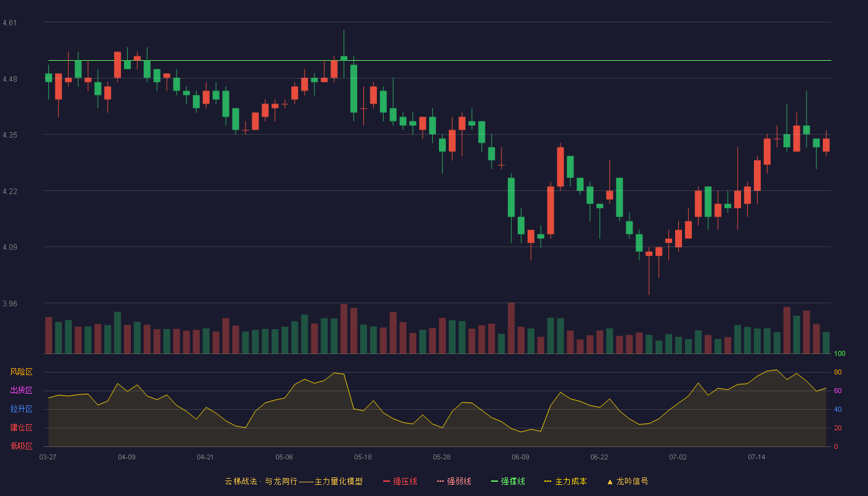Click the 05-18 date axis marker

coord(363,457)
